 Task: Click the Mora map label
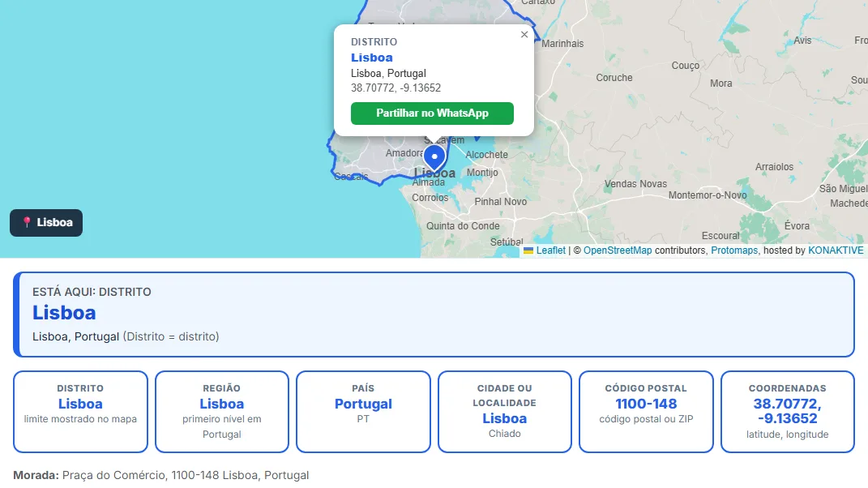(720, 83)
